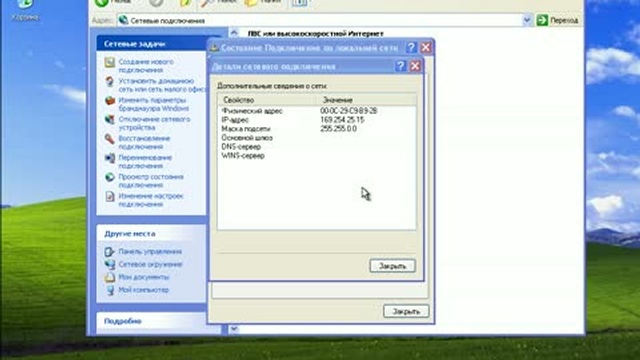Expand the Подробно panel header
The image size is (640, 360).
coord(152,321)
